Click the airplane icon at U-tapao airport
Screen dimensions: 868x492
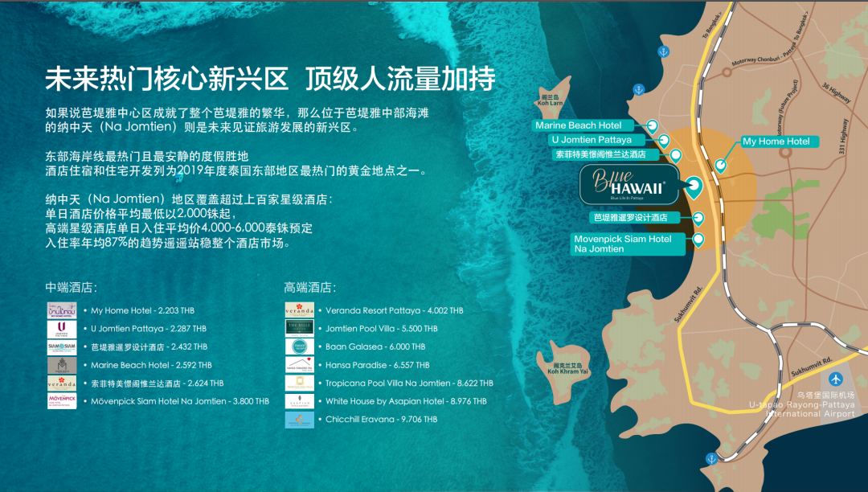(835, 379)
